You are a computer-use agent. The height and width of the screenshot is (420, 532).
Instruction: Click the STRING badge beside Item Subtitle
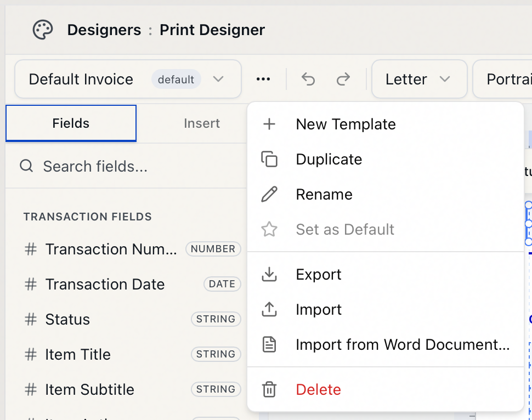tap(216, 389)
